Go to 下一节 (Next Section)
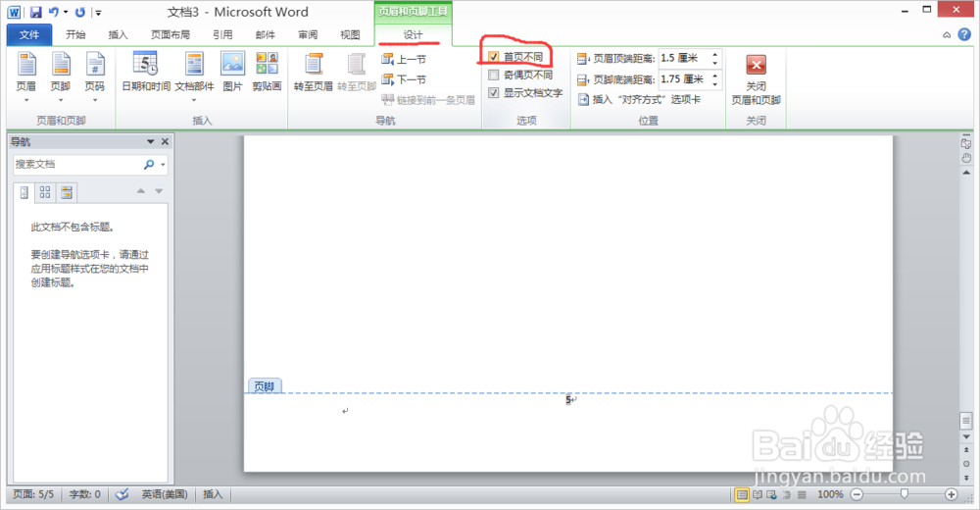The width and height of the screenshot is (980, 510). 404,79
